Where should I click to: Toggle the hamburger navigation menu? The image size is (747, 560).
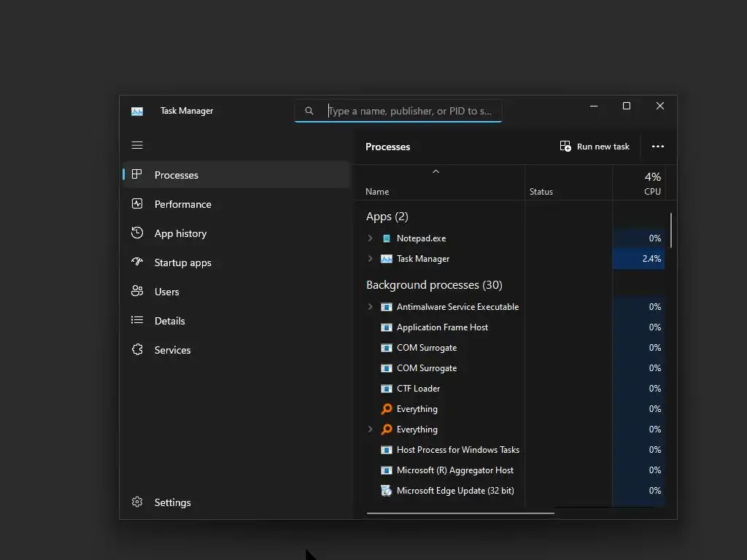click(136, 145)
